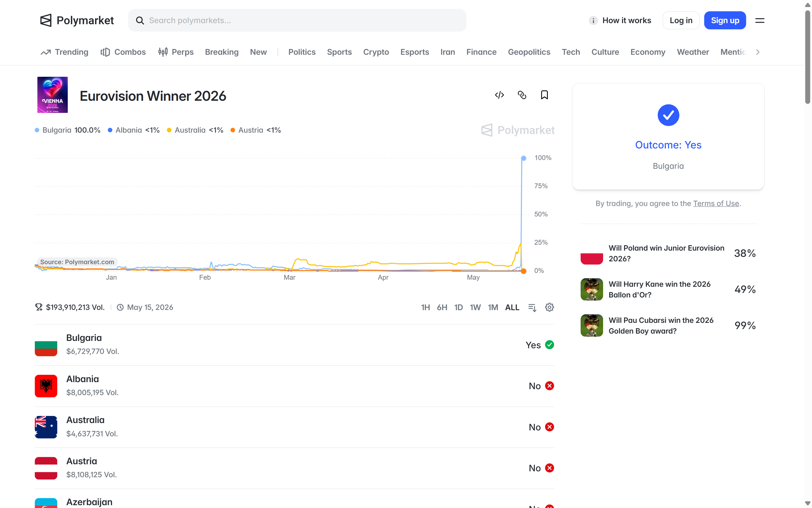Open the Politics category
This screenshot has height=508, width=812.
(302, 52)
